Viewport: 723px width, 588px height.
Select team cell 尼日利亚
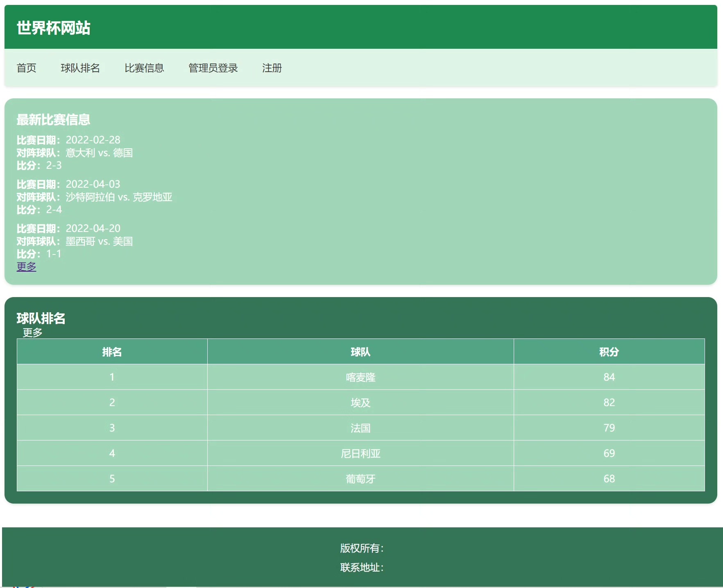coord(360,453)
